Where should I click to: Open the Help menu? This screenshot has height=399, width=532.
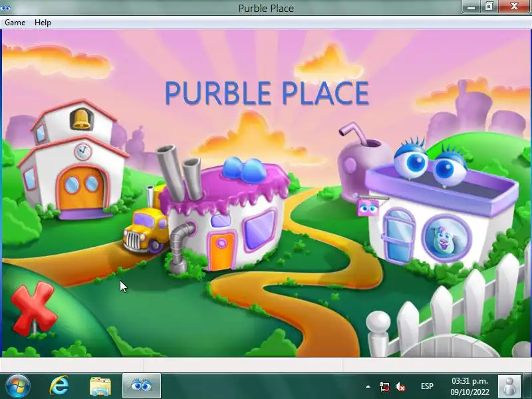coord(43,23)
